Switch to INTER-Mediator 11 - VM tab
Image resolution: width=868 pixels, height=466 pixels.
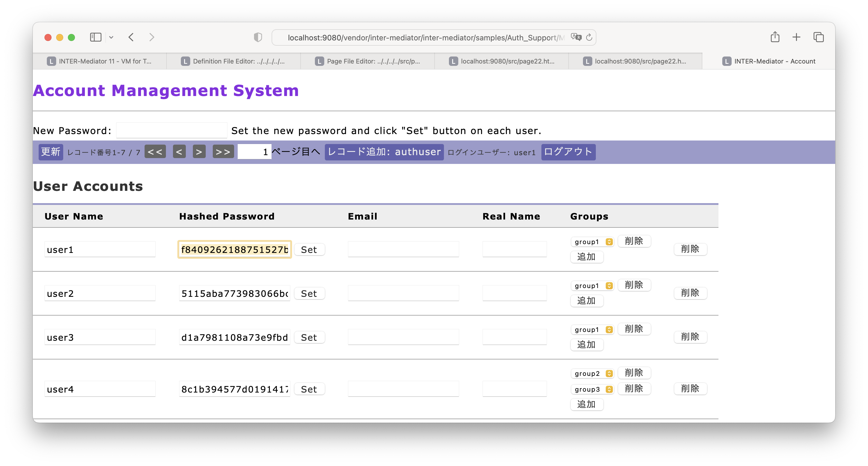pos(100,61)
